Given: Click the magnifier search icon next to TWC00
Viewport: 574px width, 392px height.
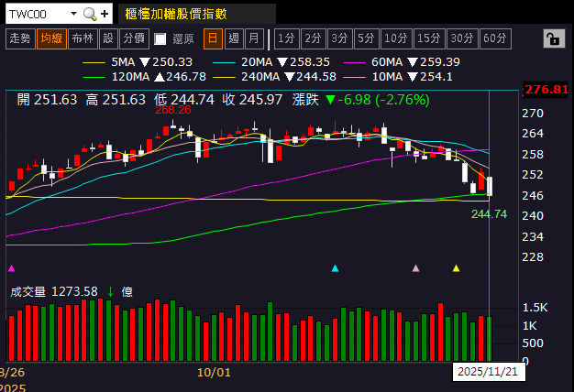Looking at the screenshot, I should tap(89, 14).
